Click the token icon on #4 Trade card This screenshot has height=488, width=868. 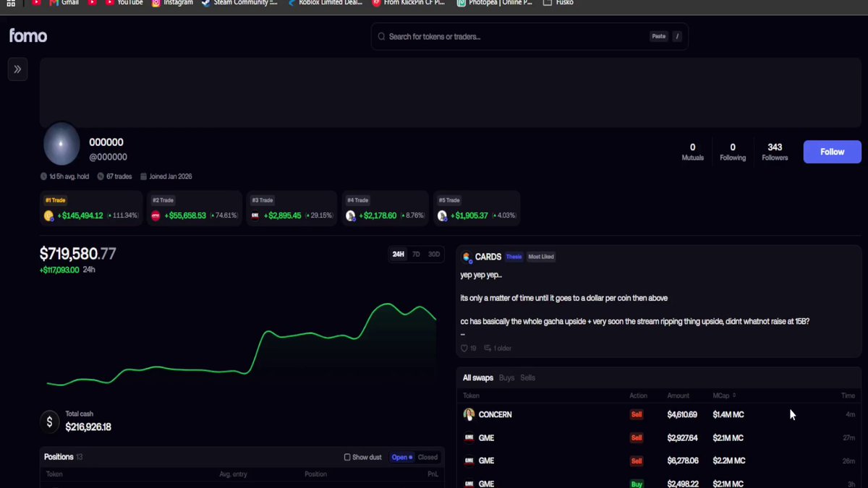pyautogui.click(x=351, y=215)
